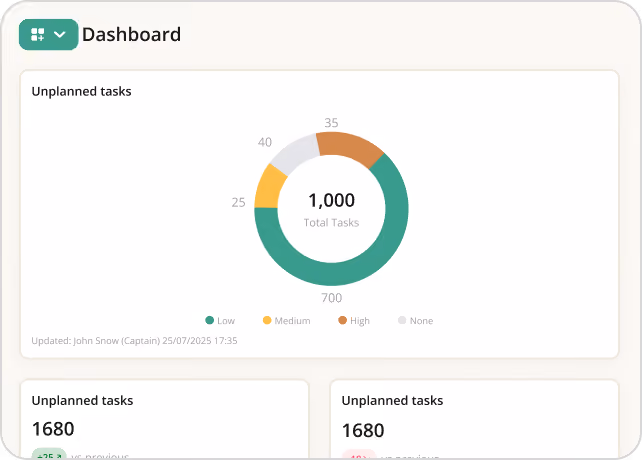Toggle the Medium legend entry
642x460 pixels.
[287, 320]
